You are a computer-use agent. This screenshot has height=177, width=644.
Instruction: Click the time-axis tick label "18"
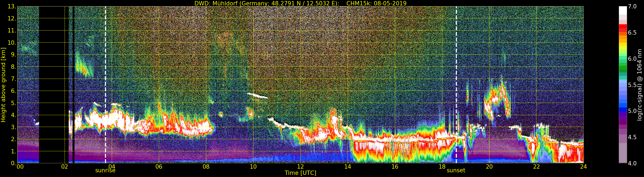point(442,167)
